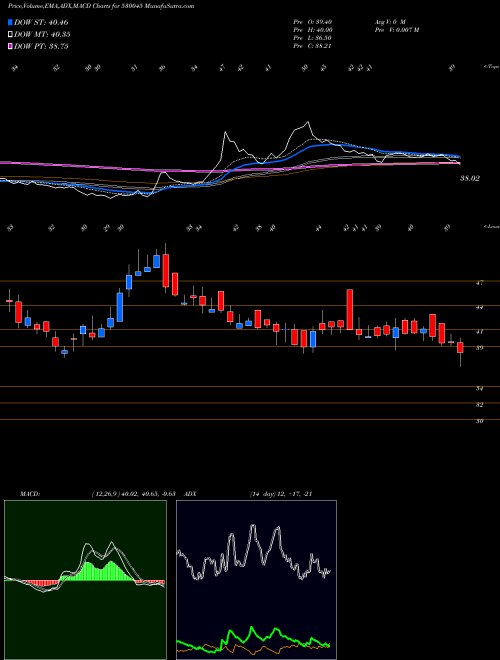The image size is (500, 660).
Task: Click the 'Avg V: 0 M' value
Action: 389,21
